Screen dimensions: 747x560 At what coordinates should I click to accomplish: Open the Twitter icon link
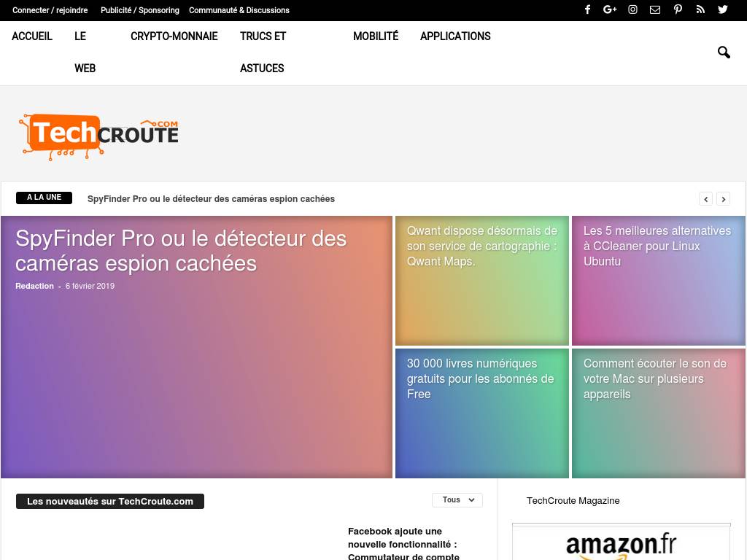click(x=723, y=9)
